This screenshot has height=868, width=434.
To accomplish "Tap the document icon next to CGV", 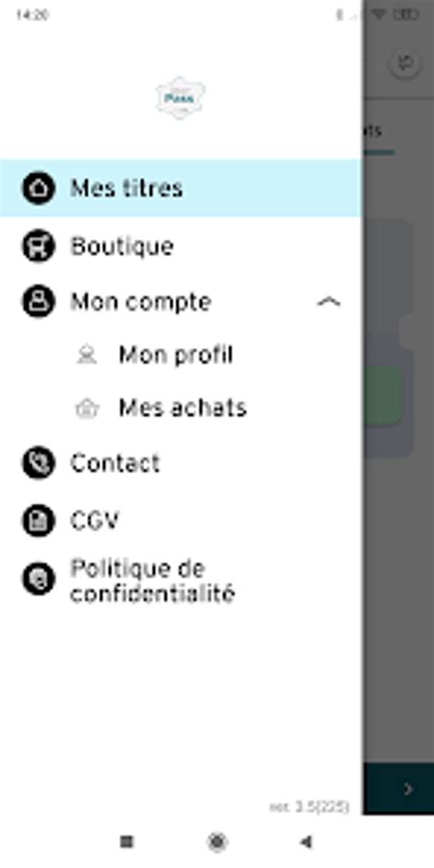I will 38,521.
